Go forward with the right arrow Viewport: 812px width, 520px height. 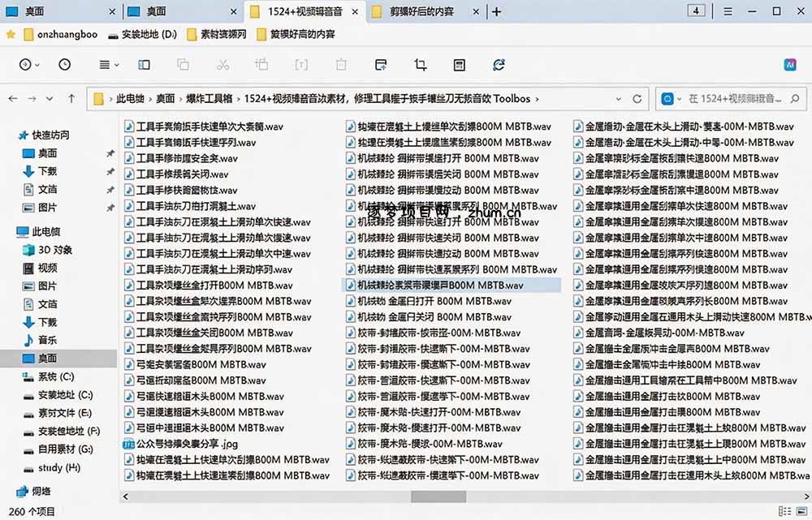tap(32, 98)
